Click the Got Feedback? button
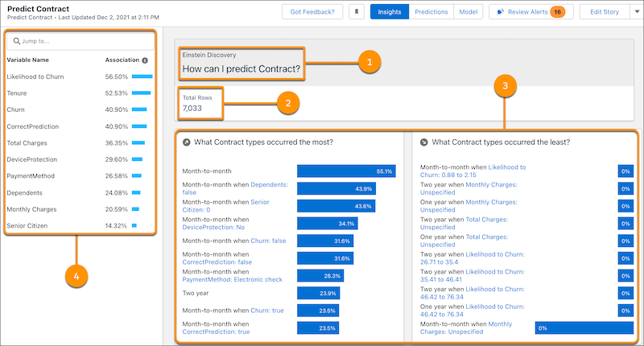644x346 pixels. click(x=312, y=12)
